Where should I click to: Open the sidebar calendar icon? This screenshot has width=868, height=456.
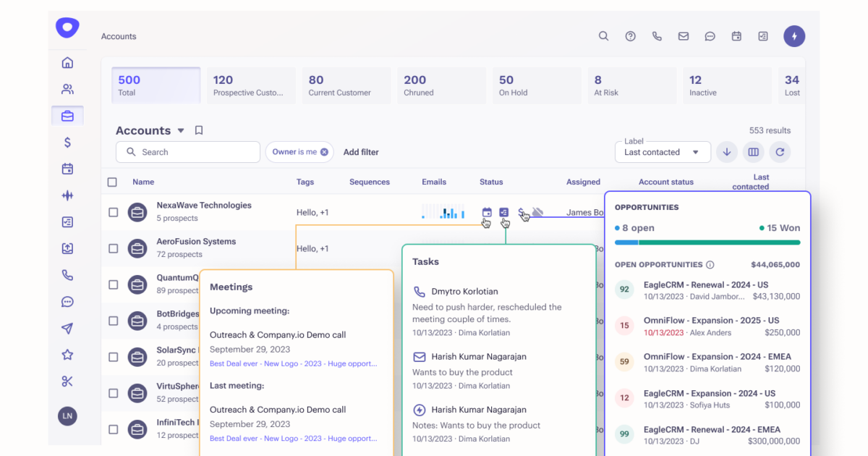click(67, 169)
